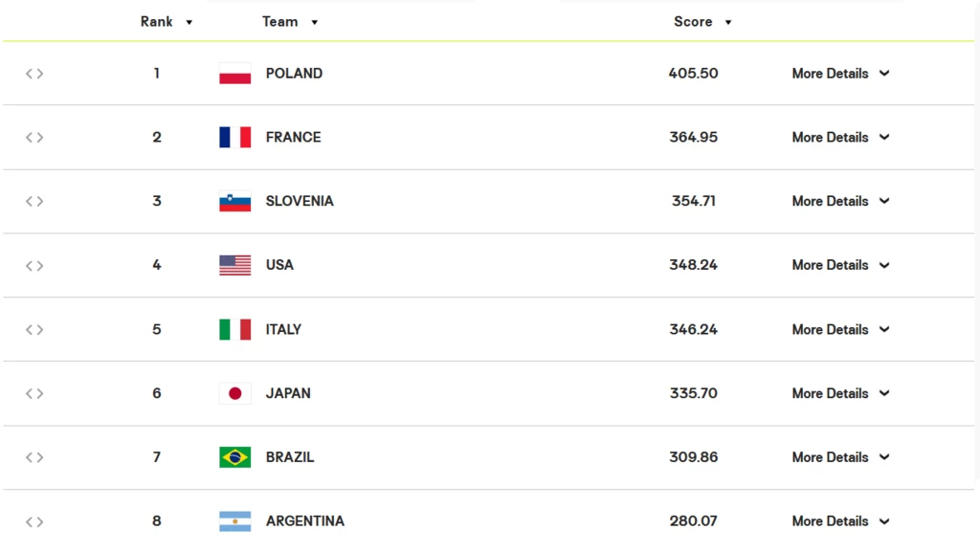Click the embed code icon beside Poland
Image resolution: width=980 pixels, height=553 pixels.
coord(34,74)
